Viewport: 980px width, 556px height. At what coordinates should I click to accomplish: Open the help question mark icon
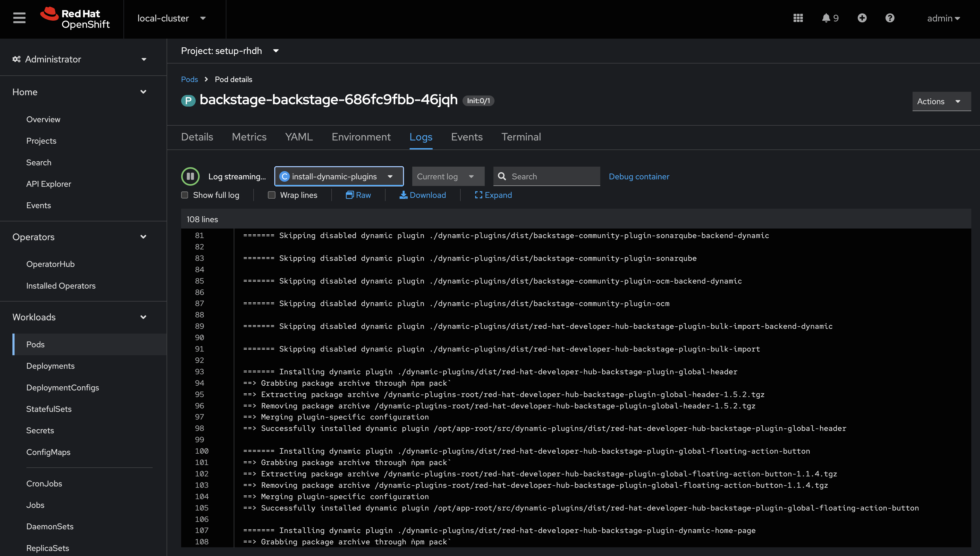(890, 18)
